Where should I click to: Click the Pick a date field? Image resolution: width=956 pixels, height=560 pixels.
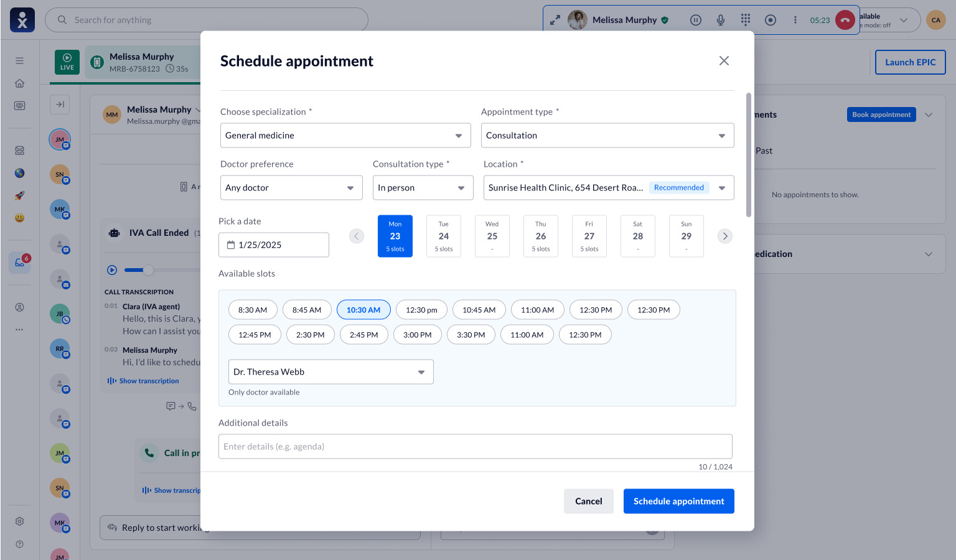tap(274, 245)
